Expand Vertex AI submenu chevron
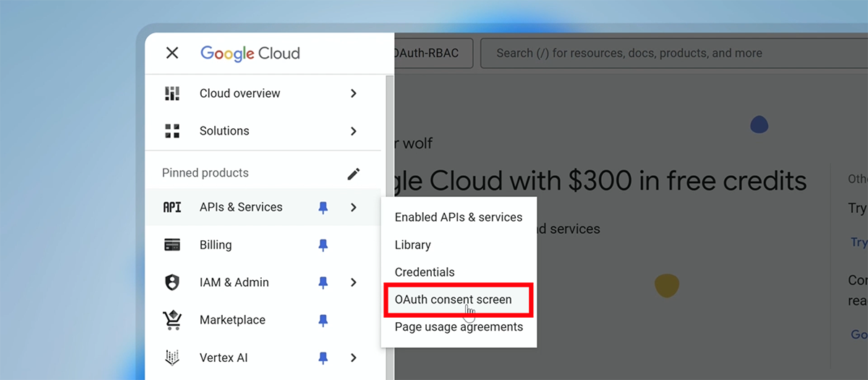Image resolution: width=868 pixels, height=380 pixels. tap(354, 358)
